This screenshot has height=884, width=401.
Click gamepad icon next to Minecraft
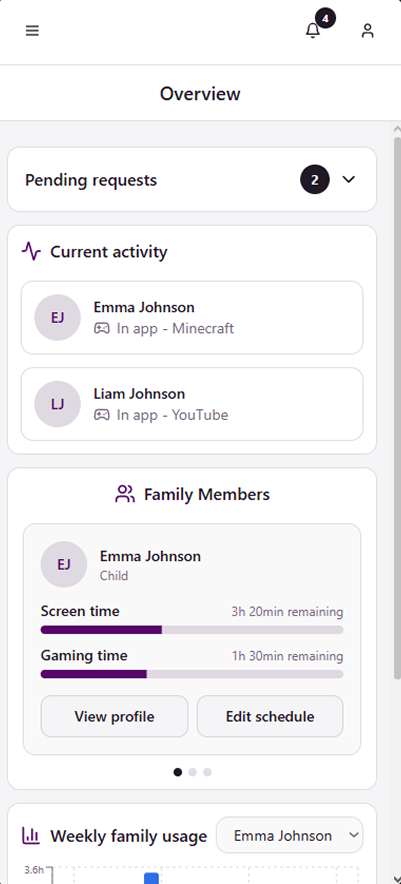coord(102,328)
